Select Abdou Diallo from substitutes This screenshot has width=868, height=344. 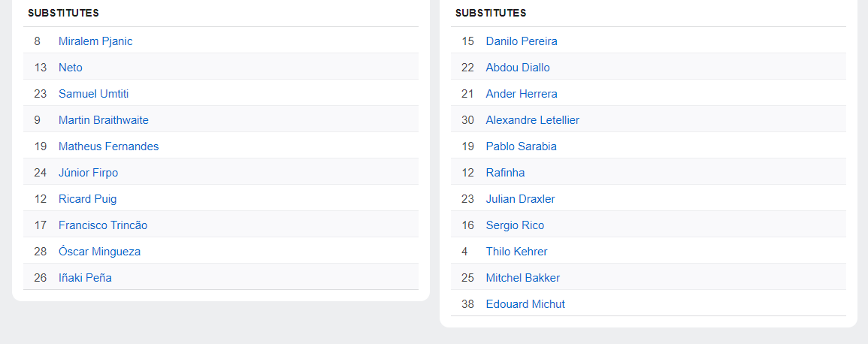pyautogui.click(x=518, y=68)
